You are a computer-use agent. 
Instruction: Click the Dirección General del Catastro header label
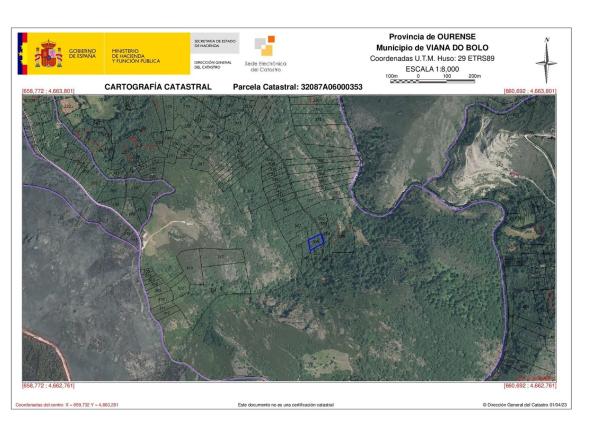point(214,64)
